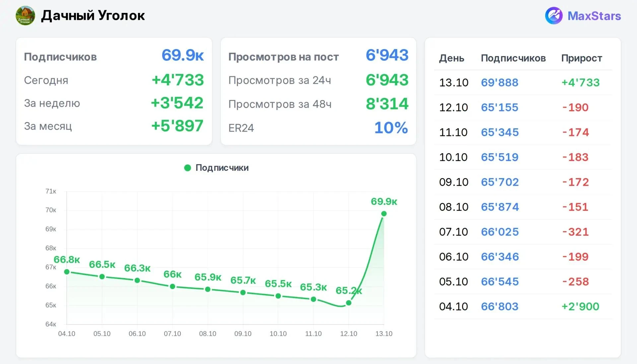Click the 08.10 row growth -151
This screenshot has width=637, height=364.
[x=575, y=207]
